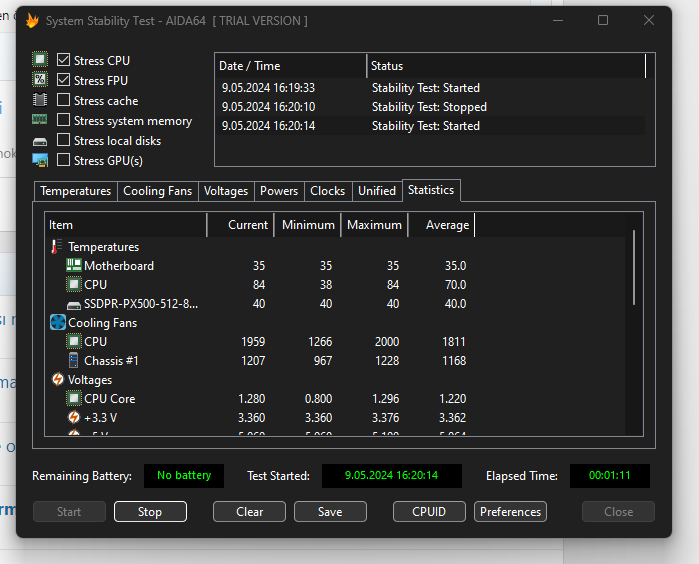Enable the Stress GPU(s) checkbox
The width and height of the screenshot is (699, 564).
63,160
